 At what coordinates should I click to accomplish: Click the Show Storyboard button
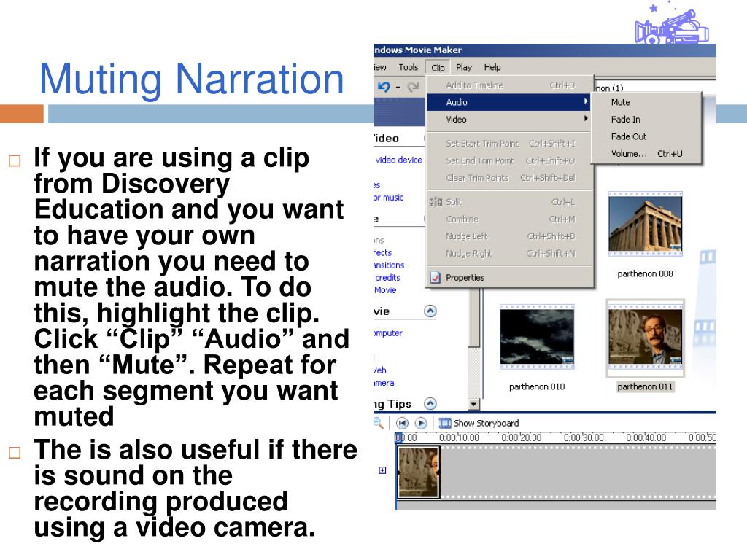(479, 423)
